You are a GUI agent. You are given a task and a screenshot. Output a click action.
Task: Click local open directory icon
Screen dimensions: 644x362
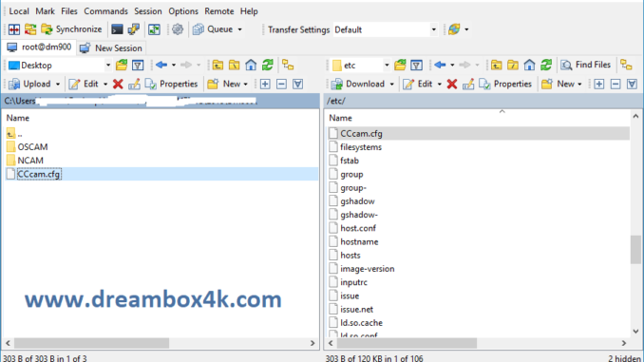tap(122, 65)
